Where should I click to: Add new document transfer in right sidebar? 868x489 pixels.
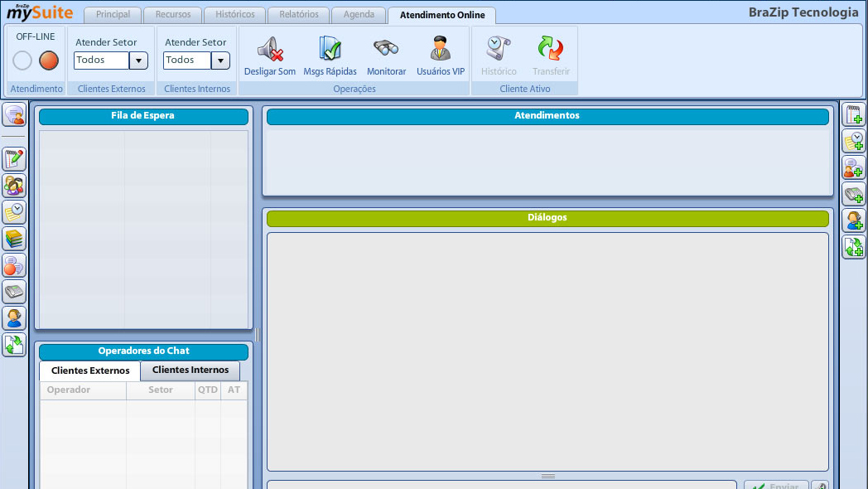(854, 248)
